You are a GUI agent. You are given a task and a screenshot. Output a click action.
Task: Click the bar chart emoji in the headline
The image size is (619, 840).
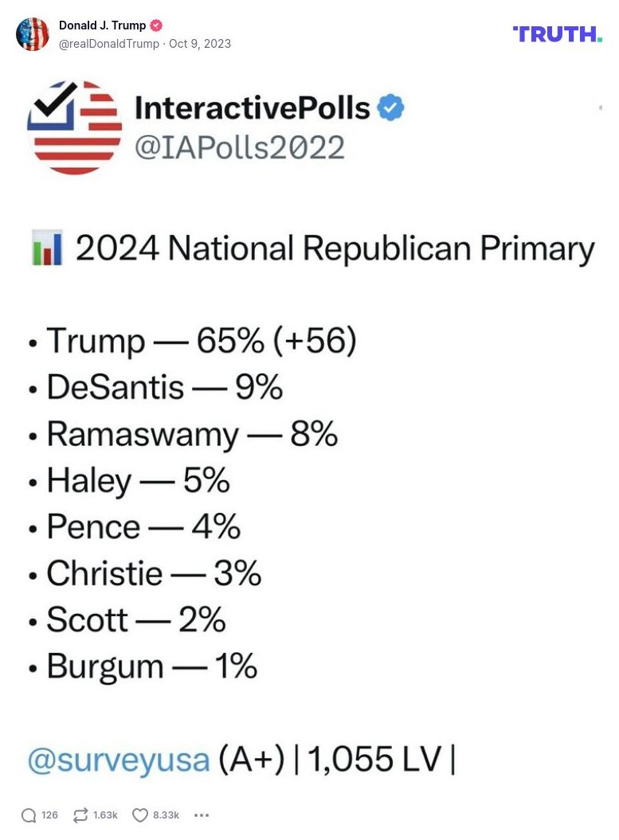46,247
